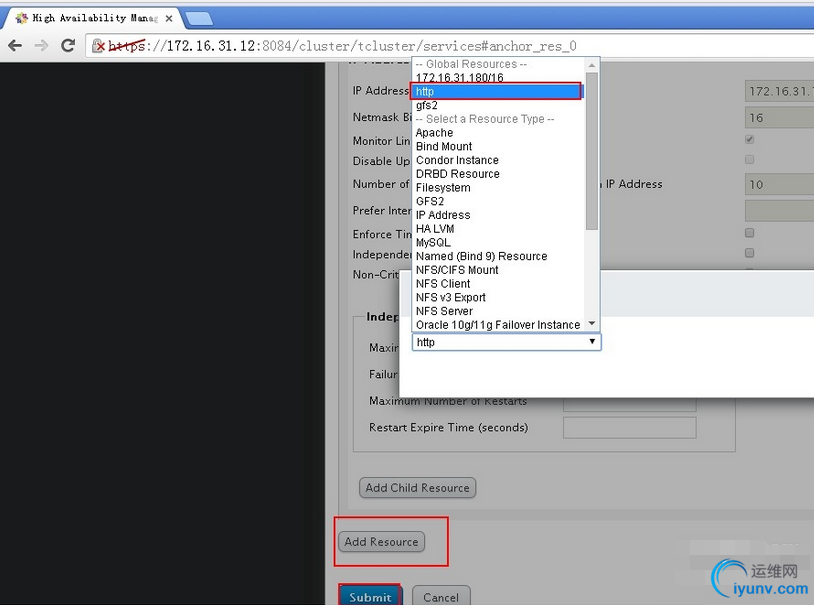
Task: Click the insecure https lock icon
Action: pyautogui.click(x=98, y=46)
